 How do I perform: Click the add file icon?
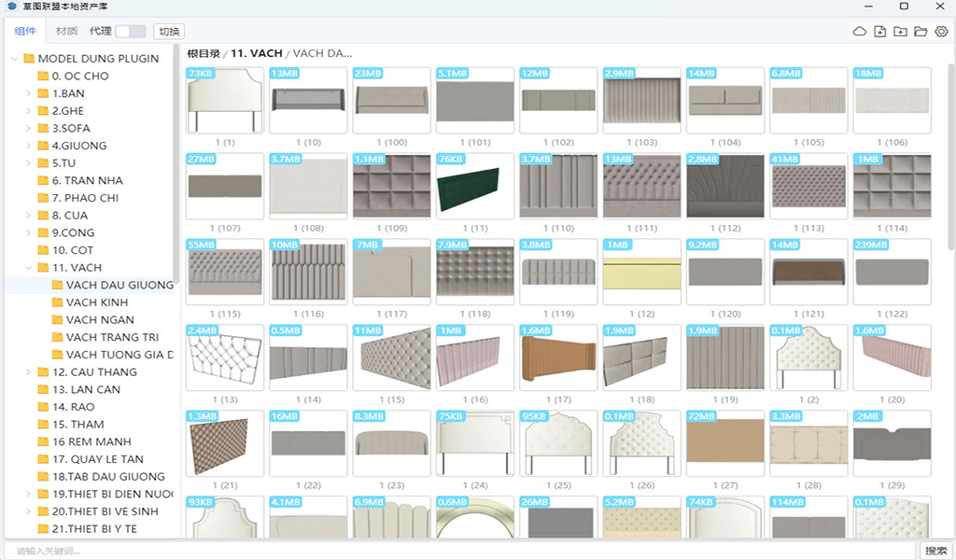(x=880, y=32)
